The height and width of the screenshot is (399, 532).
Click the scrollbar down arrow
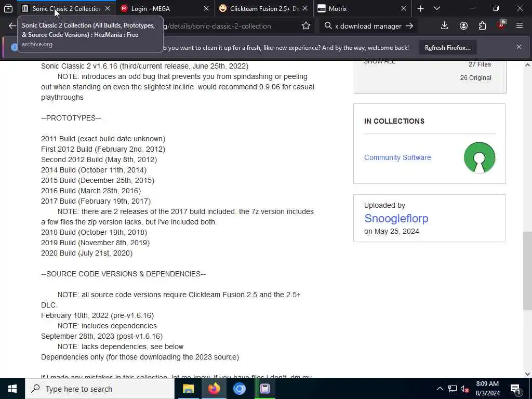coord(527,374)
